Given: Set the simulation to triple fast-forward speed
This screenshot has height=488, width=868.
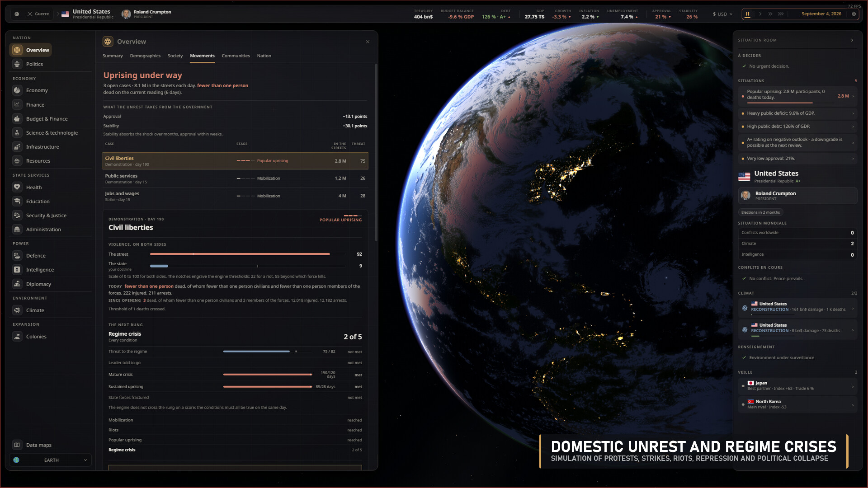Looking at the screenshot, I should pyautogui.click(x=781, y=14).
